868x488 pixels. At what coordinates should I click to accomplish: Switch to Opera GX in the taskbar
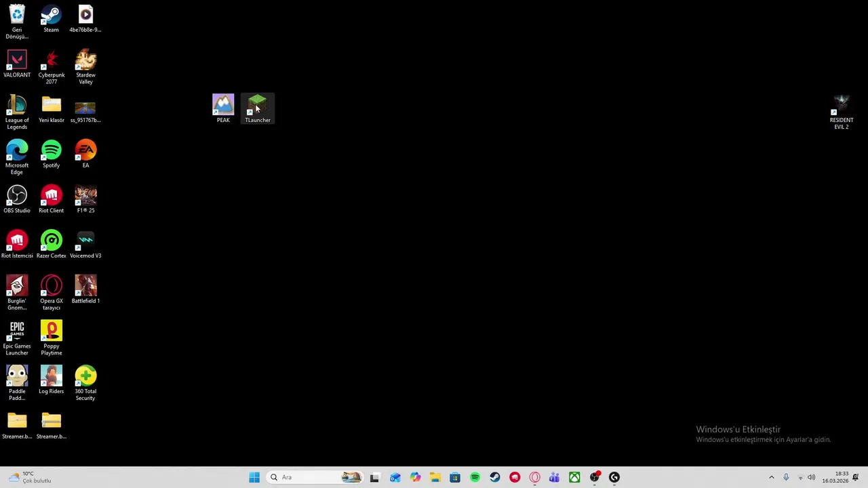(534, 477)
